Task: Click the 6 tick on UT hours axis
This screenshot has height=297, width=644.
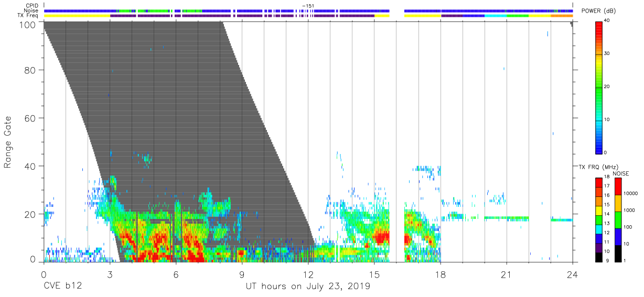Action: (176, 275)
